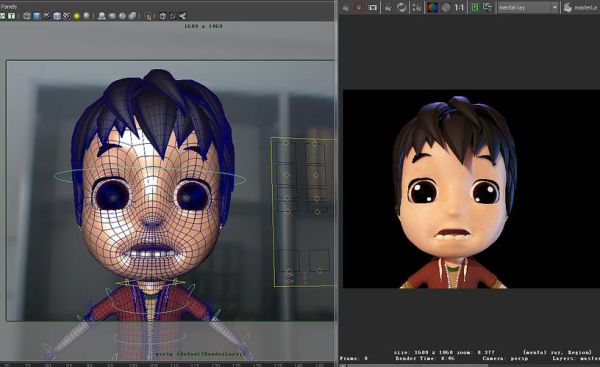Toggle use all lights yellow bulb
Screen dimensions: 600x367
coord(77,16)
